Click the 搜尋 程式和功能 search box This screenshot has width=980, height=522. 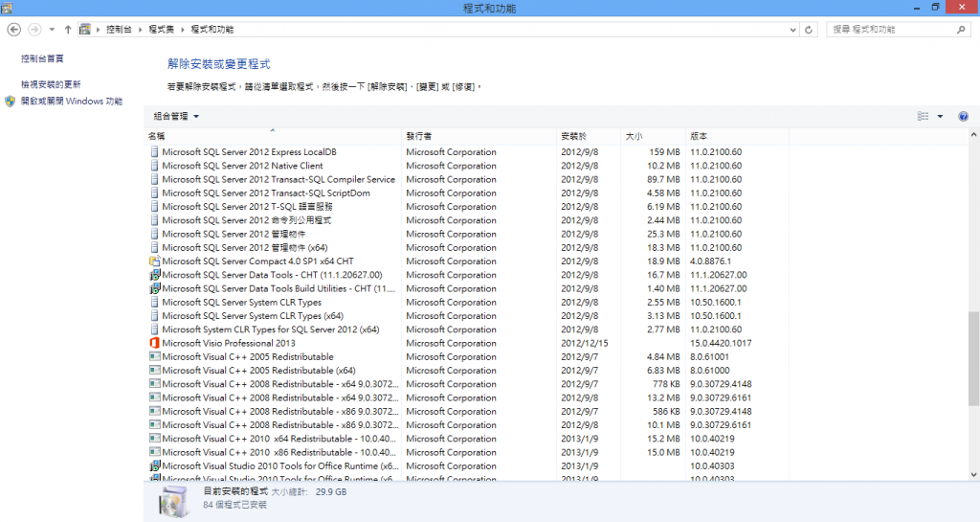click(890, 30)
